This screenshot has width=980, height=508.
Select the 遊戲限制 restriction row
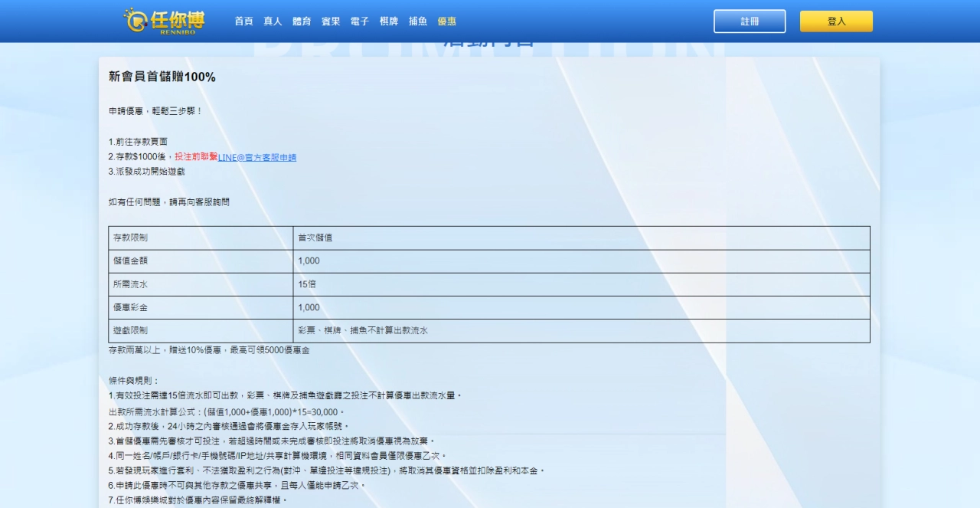130,331
